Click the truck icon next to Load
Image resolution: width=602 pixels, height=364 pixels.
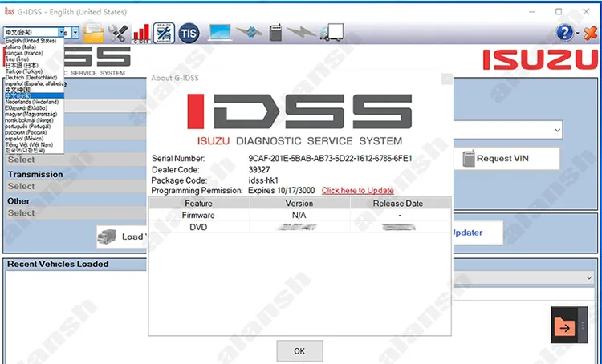107,237
